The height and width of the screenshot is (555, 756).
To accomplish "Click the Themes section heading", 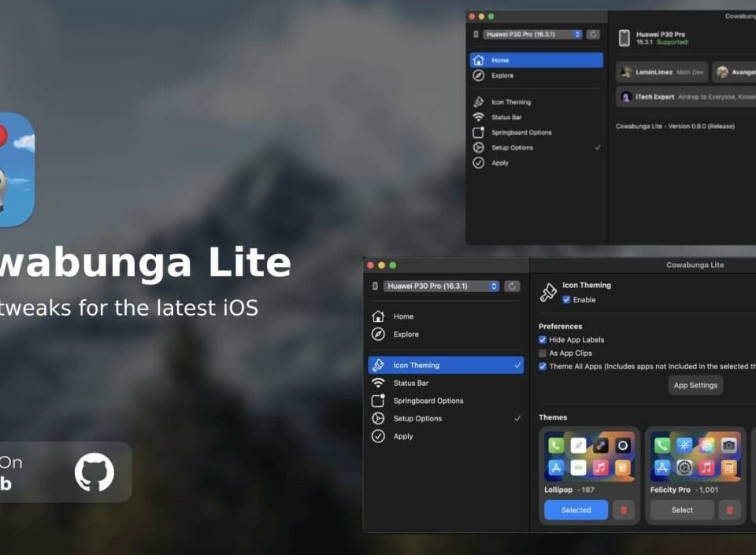I will click(553, 417).
